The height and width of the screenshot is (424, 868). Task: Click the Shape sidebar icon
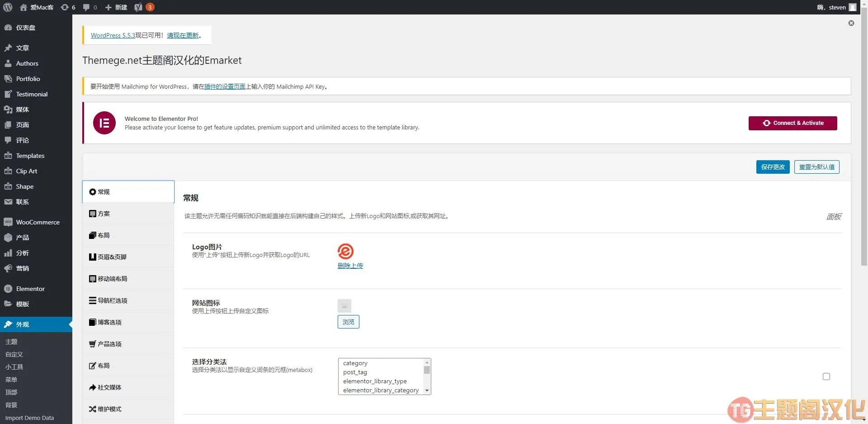[8, 186]
